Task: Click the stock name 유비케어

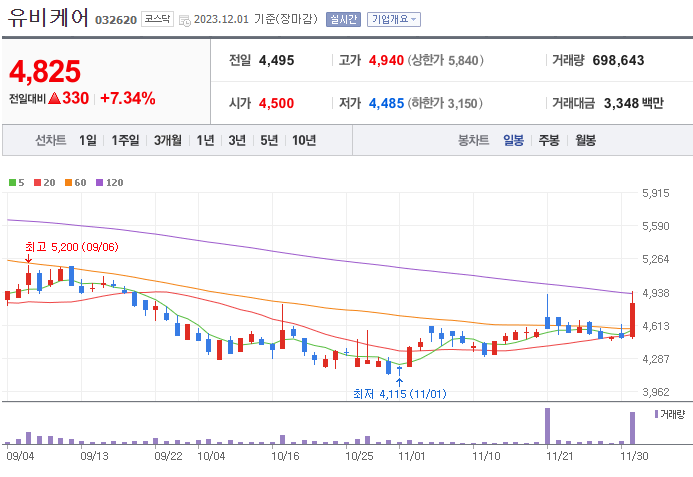Action: (48, 18)
